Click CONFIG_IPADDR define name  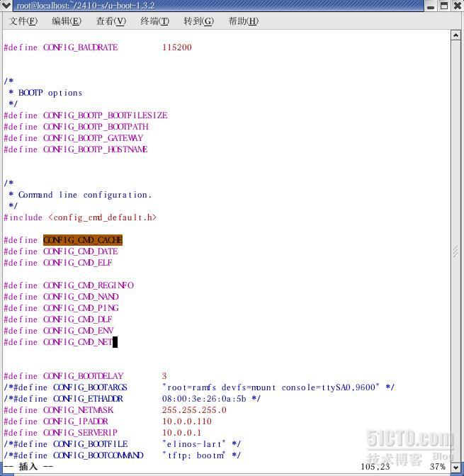pyautogui.click(x=76, y=421)
